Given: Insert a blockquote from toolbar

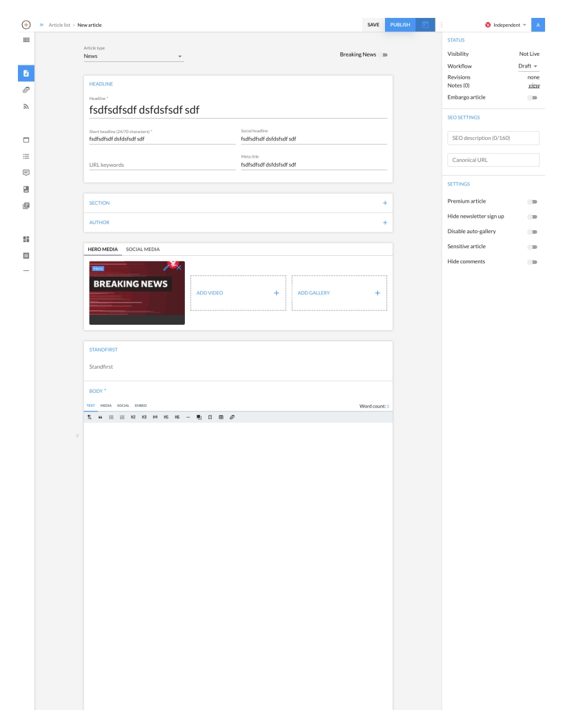Looking at the screenshot, I should (x=100, y=417).
